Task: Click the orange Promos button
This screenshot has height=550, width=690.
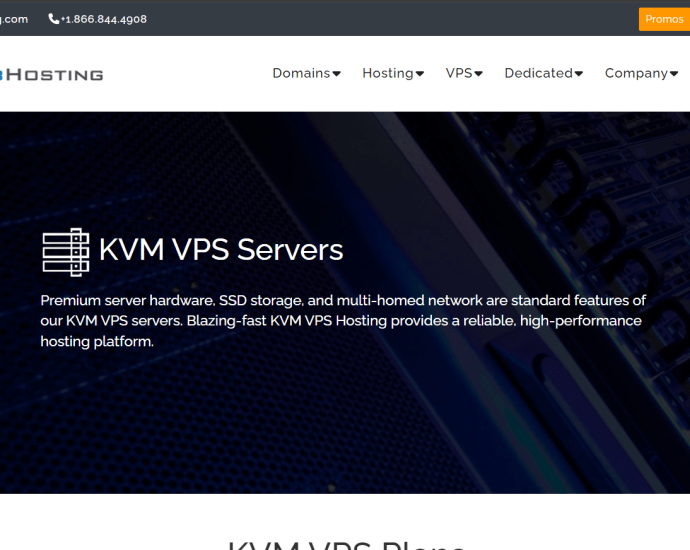Action: point(664,19)
